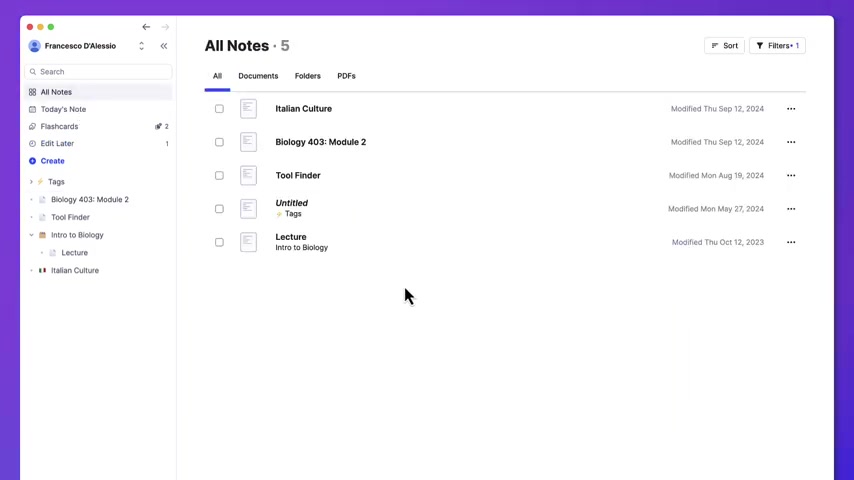Click Lecture document thumbnail icon in list
Image resolution: width=854 pixels, height=480 pixels.
click(248, 242)
